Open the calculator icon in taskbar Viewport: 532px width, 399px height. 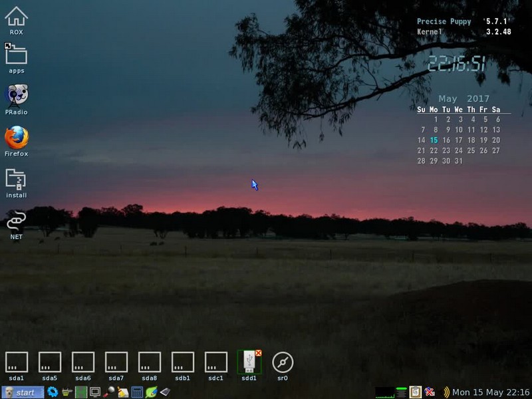pyautogui.click(x=137, y=392)
